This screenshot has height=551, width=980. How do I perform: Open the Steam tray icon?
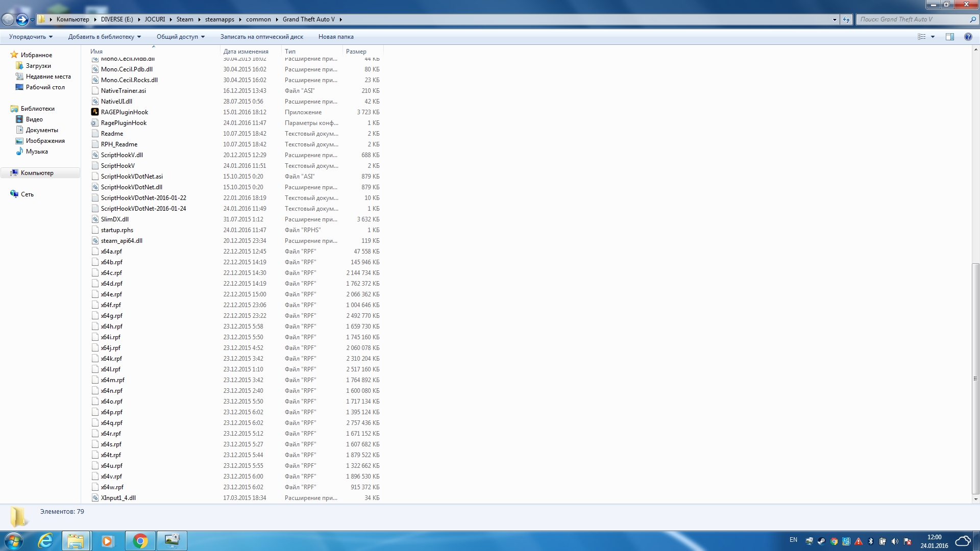[x=821, y=541]
